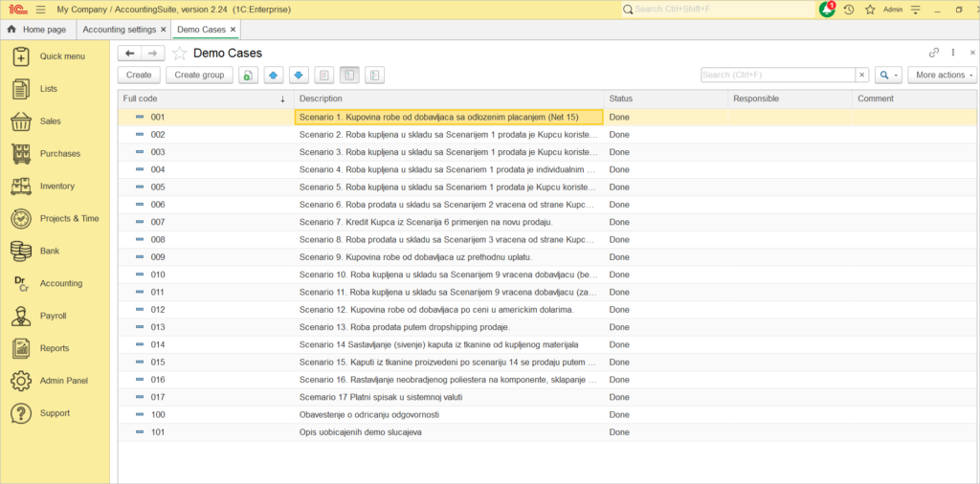Viewport: 980px width, 484px height.
Task: Click the get link chain icon
Action: pyautogui.click(x=934, y=54)
